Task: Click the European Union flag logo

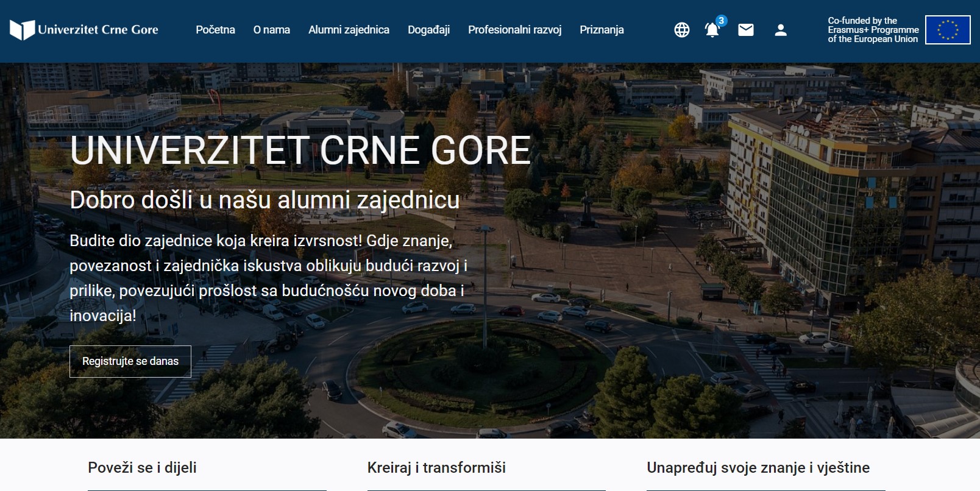Action: tap(948, 30)
